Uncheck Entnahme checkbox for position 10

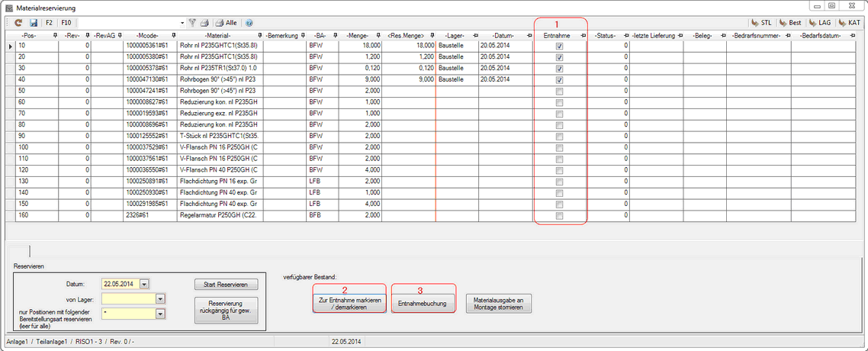[x=559, y=46]
